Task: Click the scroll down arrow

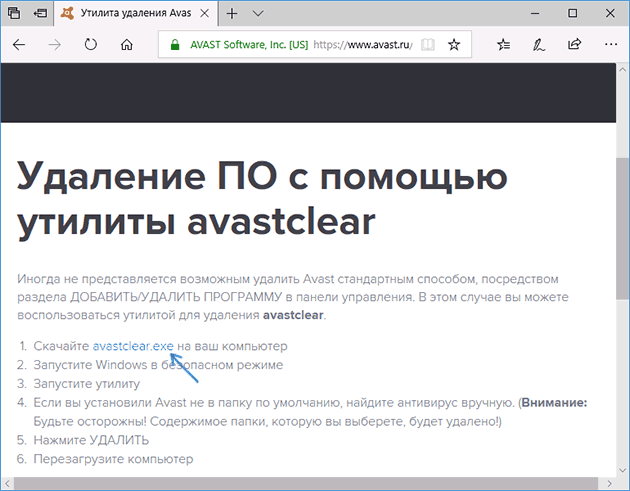Action: click(x=622, y=470)
